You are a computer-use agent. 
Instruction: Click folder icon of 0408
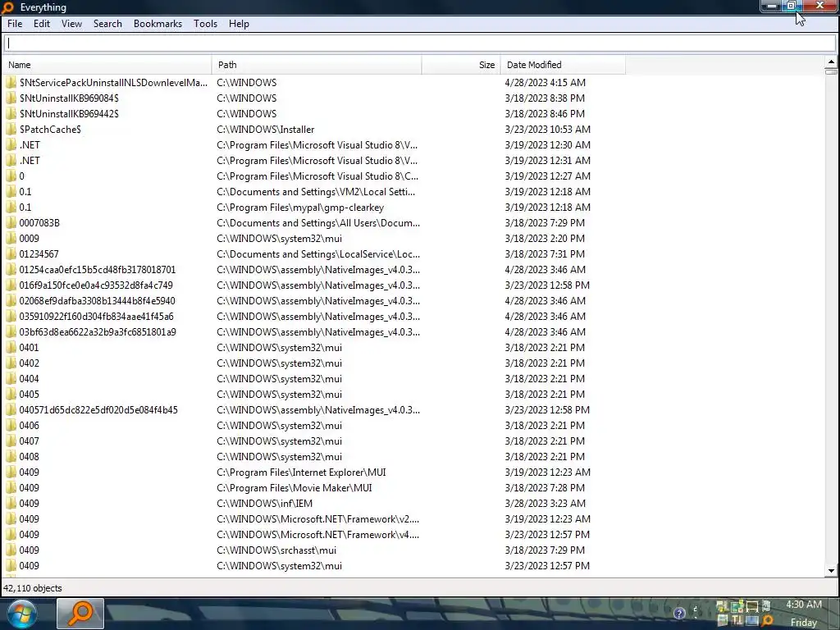[x=11, y=456]
